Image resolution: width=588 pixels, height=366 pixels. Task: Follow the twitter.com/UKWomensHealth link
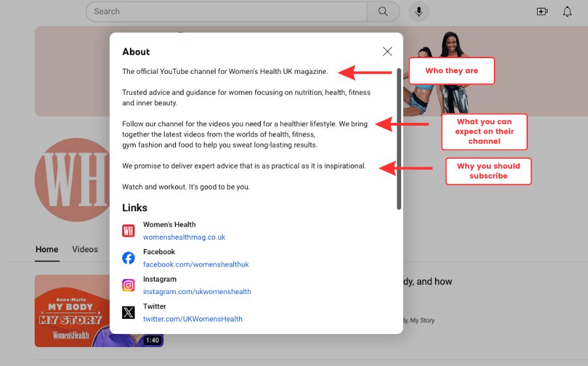point(193,319)
